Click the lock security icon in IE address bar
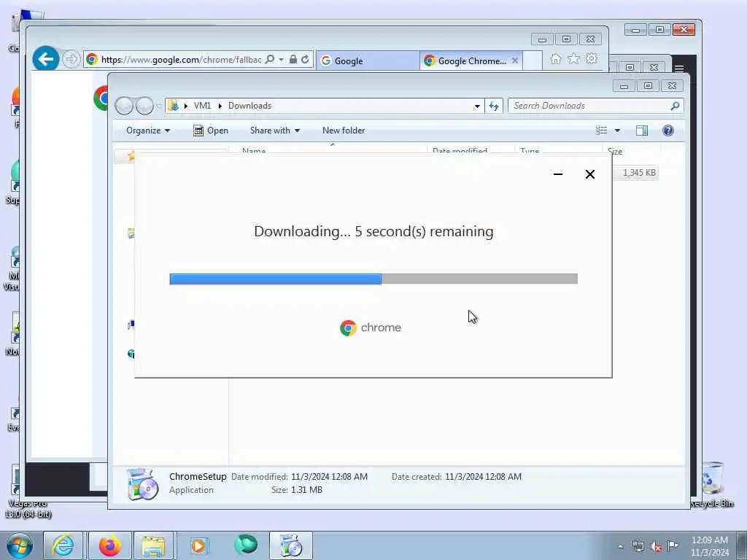Image resolution: width=747 pixels, height=560 pixels. coord(293,60)
